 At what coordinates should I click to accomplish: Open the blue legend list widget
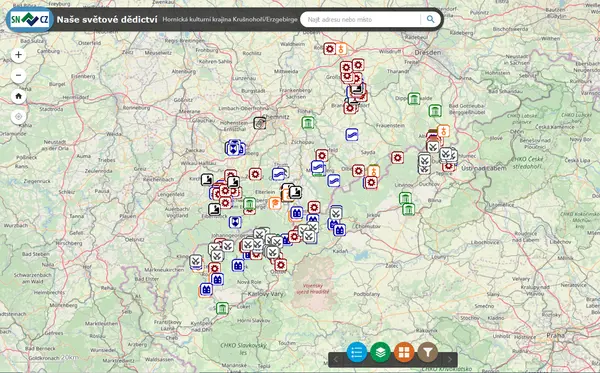click(357, 352)
